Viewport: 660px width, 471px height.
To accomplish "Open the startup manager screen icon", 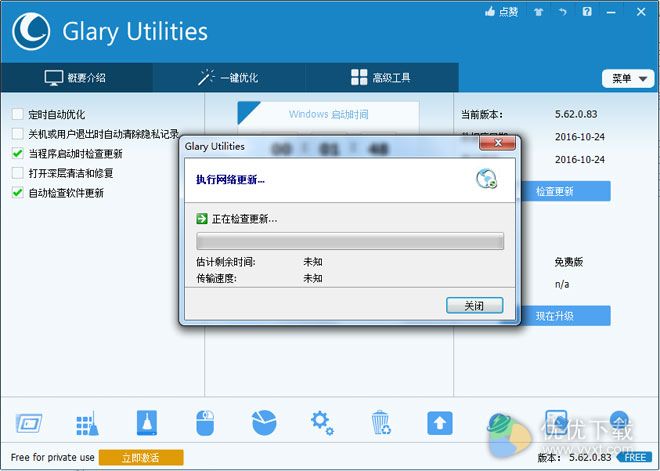I will (29, 423).
